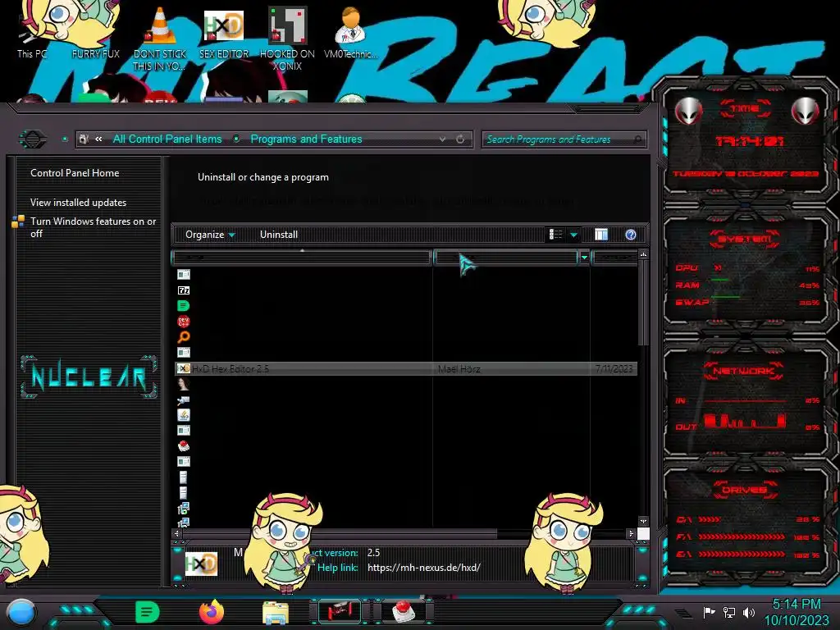Open the Start orb on taskbar
The height and width of the screenshot is (630, 840).
tap(21, 613)
